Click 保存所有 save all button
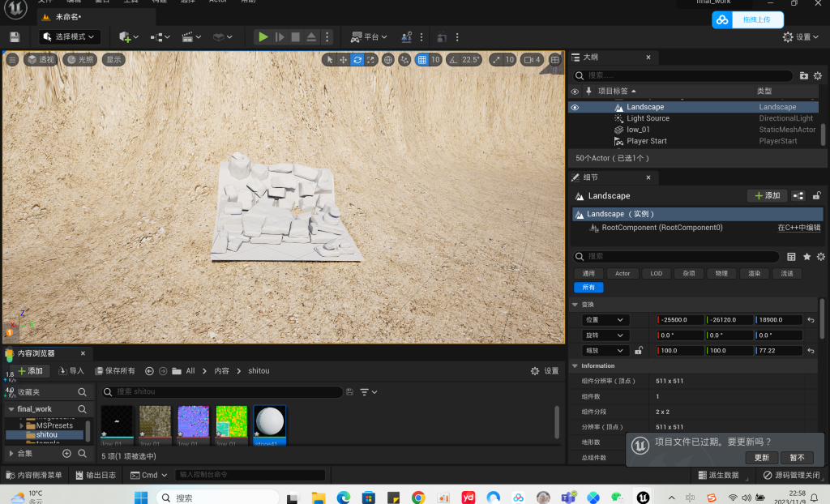 pos(115,371)
